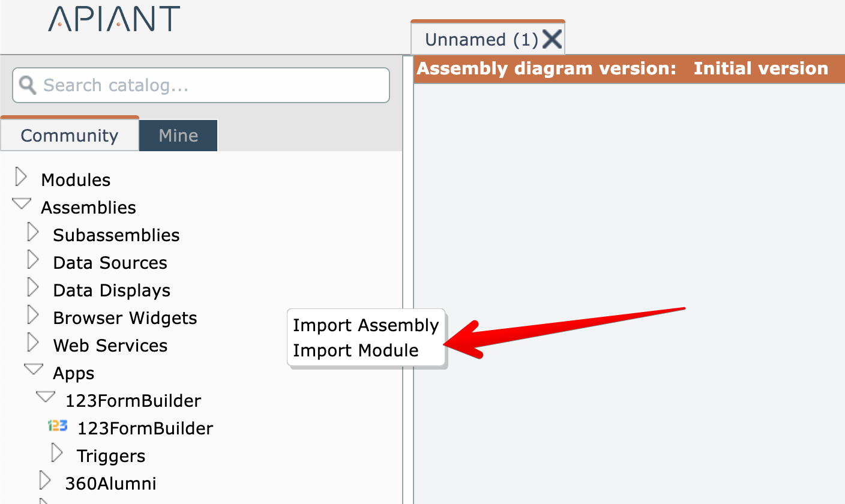This screenshot has height=504, width=845.
Task: Expand the Modules tree node
Action: [22, 178]
